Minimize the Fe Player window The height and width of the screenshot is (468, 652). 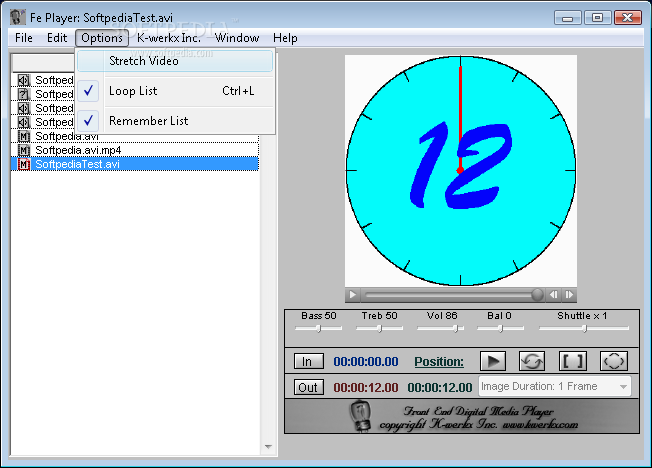pos(568,18)
